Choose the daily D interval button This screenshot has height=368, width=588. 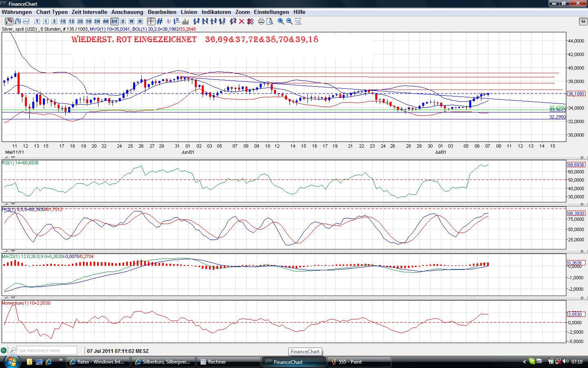click(123, 21)
